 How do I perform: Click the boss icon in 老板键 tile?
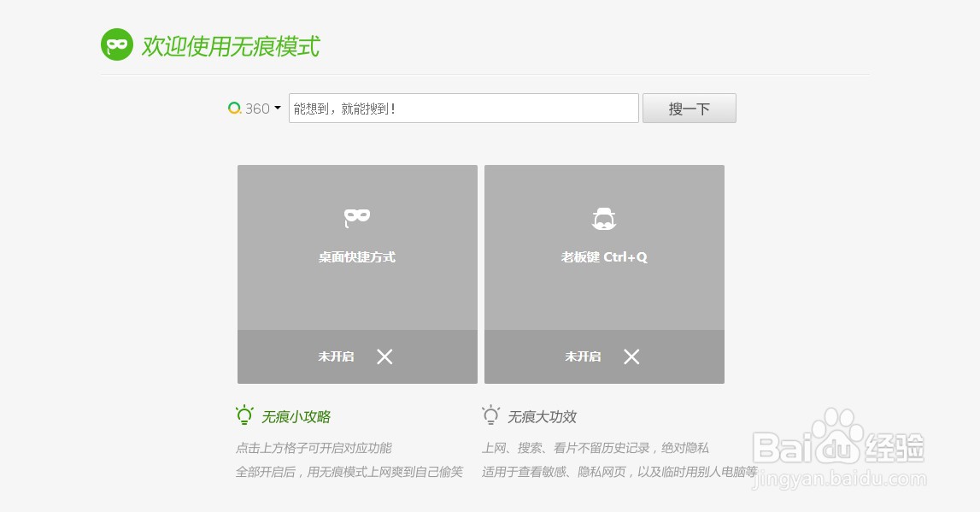604,219
